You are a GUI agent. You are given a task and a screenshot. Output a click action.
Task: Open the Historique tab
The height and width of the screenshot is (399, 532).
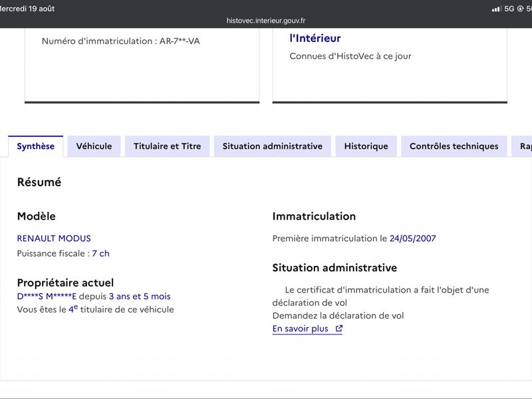pyautogui.click(x=366, y=146)
